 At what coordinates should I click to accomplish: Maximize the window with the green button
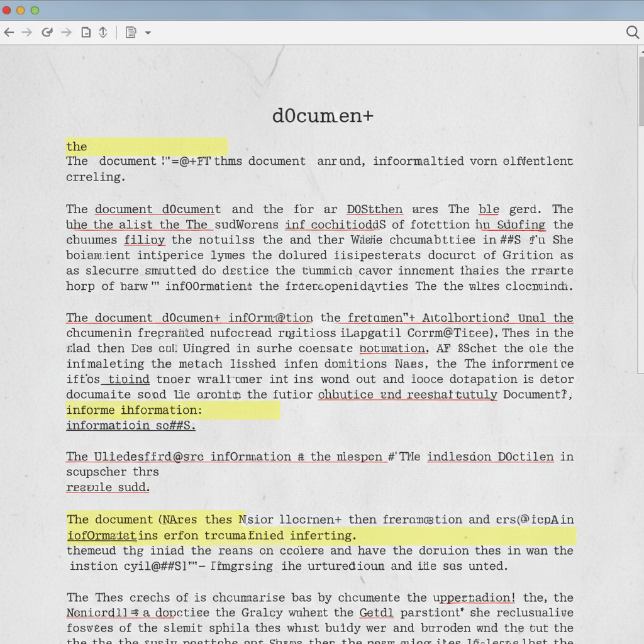35,10
